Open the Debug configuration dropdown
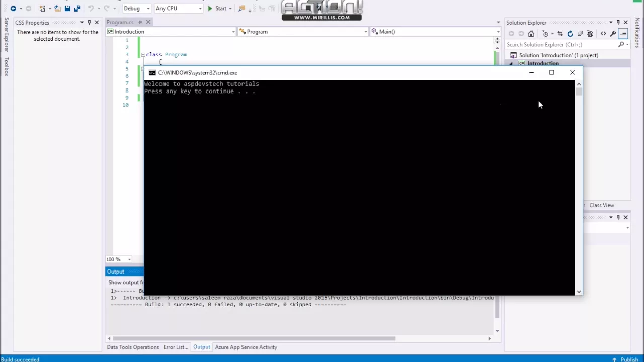 [148, 9]
